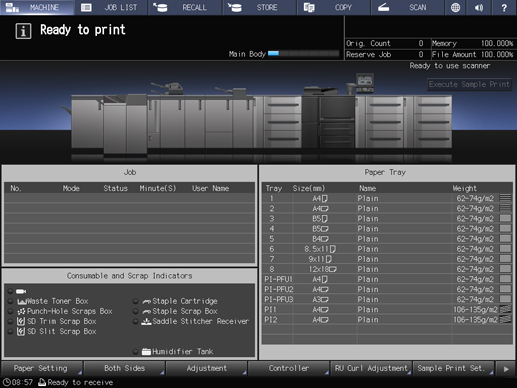Open the SCAN tab
Viewport: 517px width, 388px height.
pyautogui.click(x=408, y=7)
